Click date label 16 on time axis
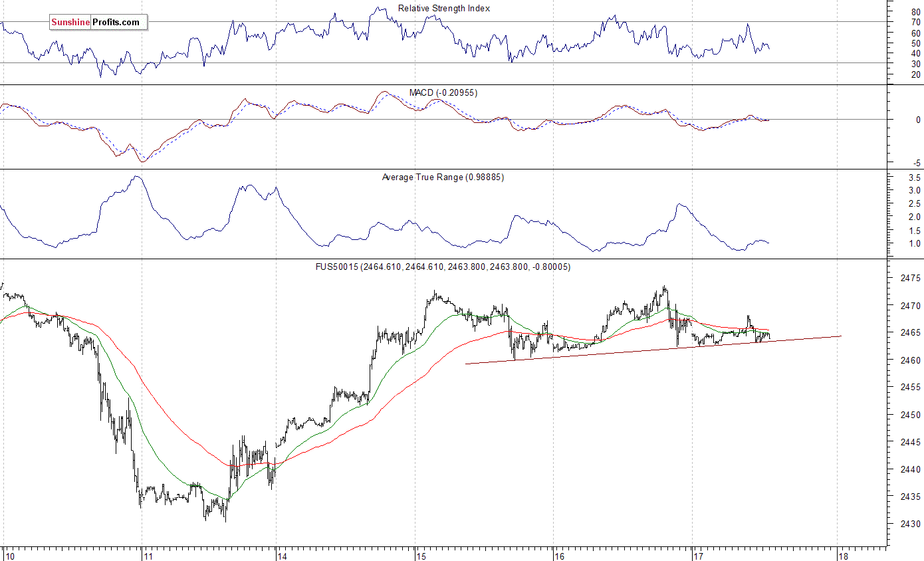This screenshot has height=561, width=924. [x=560, y=556]
